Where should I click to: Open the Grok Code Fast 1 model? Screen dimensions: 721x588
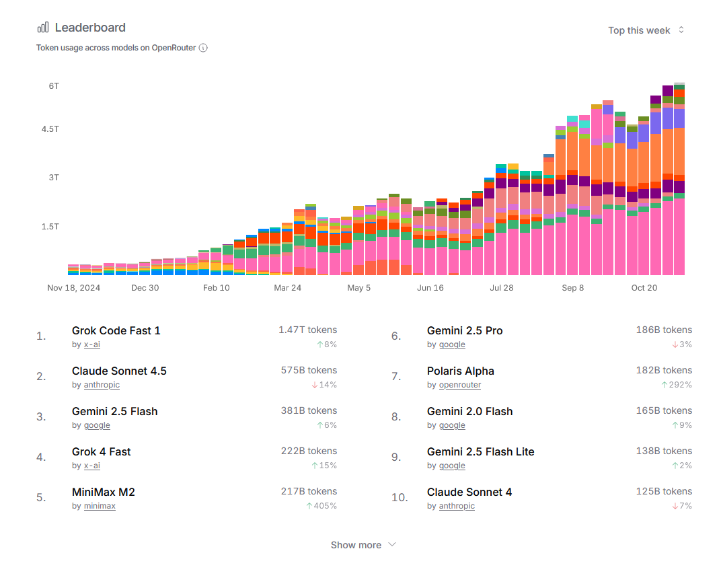click(116, 330)
